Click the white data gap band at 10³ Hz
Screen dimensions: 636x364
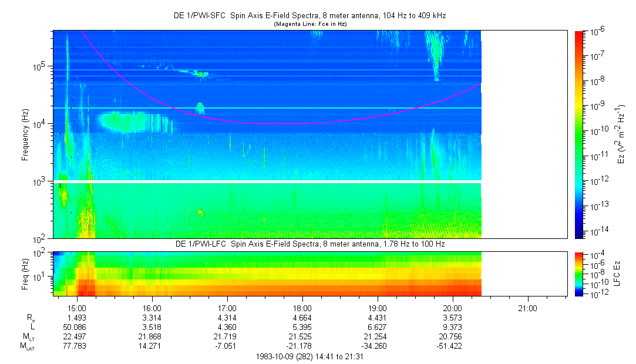[x=267, y=181]
